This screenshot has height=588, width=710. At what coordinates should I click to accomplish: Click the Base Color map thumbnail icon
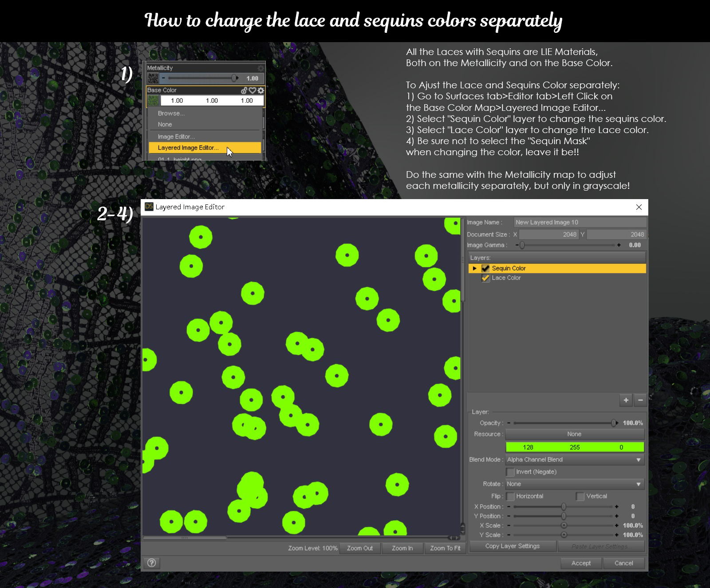pyautogui.click(x=153, y=101)
